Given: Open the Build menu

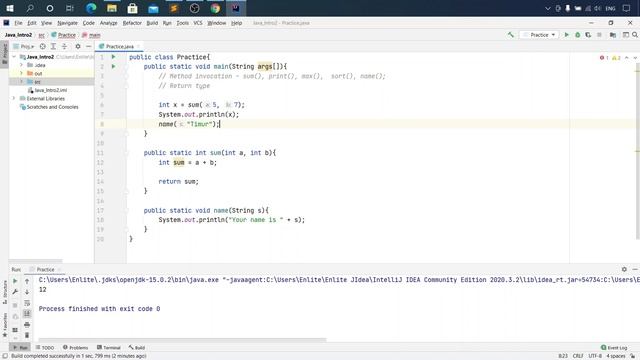Looking at the screenshot, I should pos(152,23).
